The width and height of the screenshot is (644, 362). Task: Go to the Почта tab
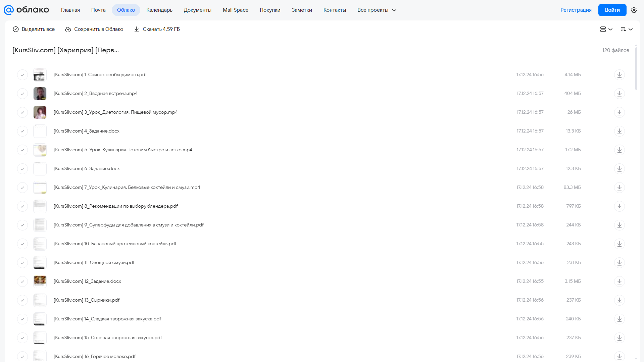[x=98, y=10]
